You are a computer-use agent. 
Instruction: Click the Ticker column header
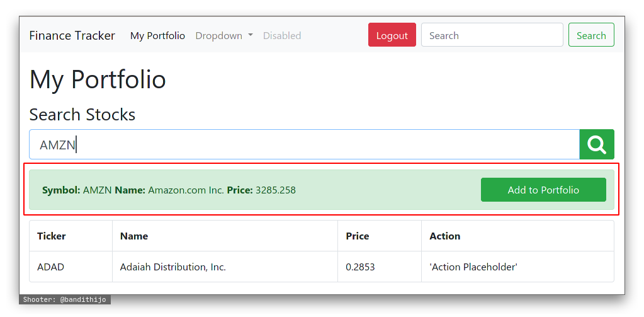click(52, 236)
